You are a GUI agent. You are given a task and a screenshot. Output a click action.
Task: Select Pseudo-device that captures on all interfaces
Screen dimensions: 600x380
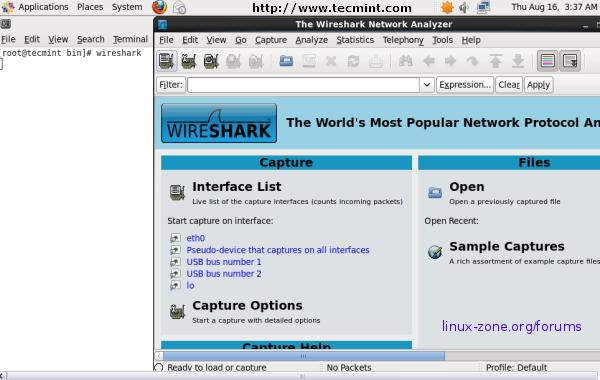(x=278, y=250)
